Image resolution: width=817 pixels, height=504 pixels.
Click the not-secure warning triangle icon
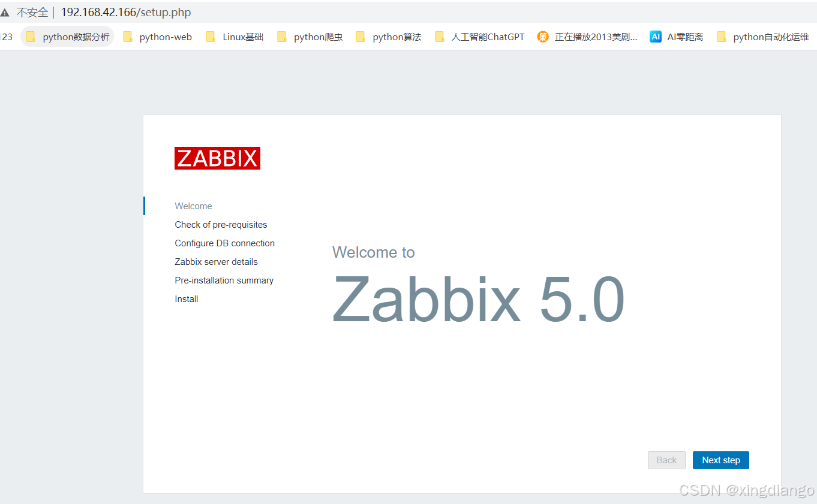5,13
